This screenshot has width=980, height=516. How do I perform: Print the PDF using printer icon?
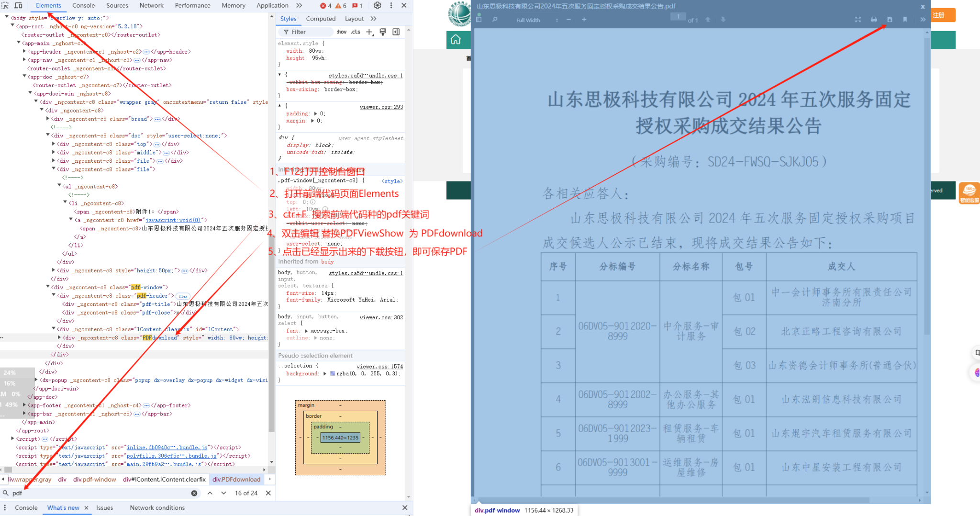[874, 20]
